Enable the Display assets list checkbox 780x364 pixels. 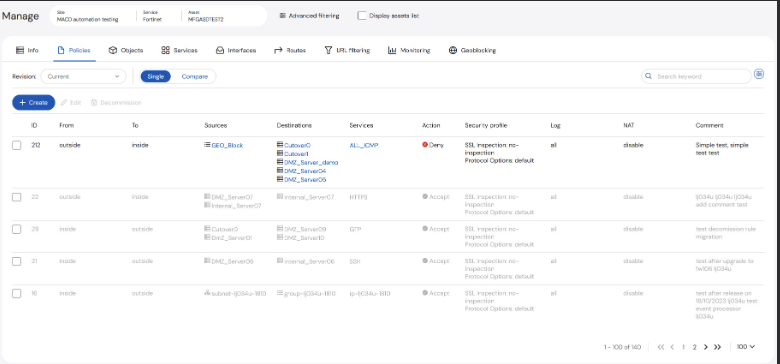[x=362, y=16]
